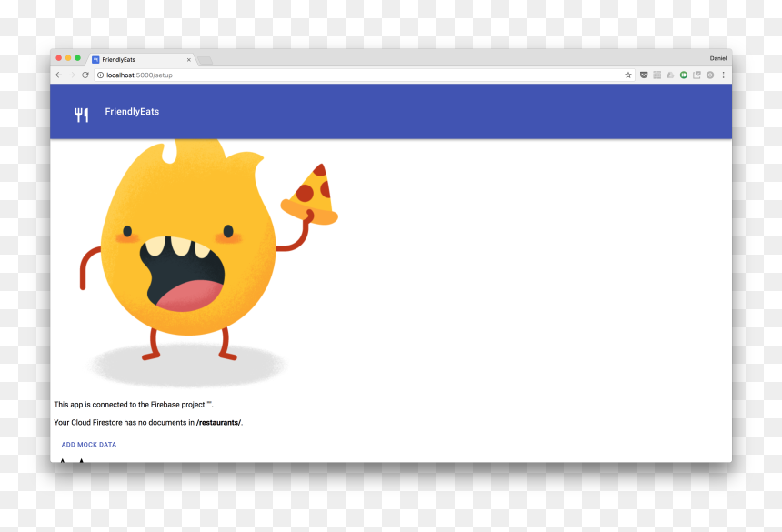The width and height of the screenshot is (782, 532).
Task: Click the text 'This app is connected to the Firebase project'
Action: pos(129,405)
